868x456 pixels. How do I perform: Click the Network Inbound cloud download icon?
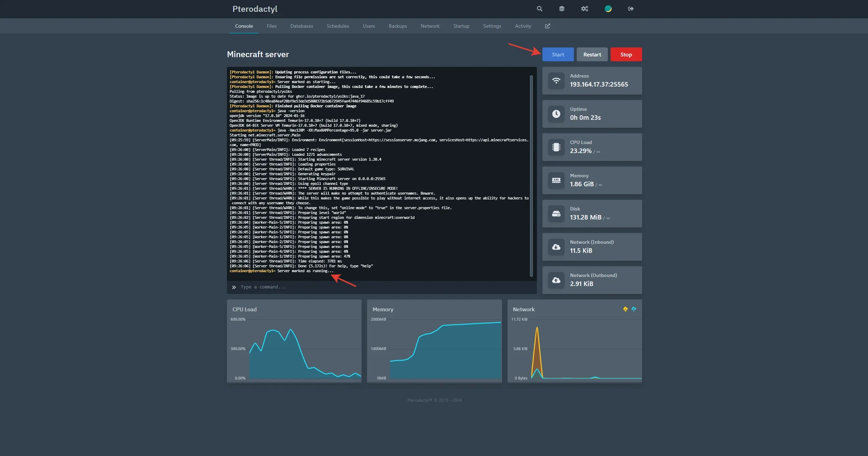556,247
